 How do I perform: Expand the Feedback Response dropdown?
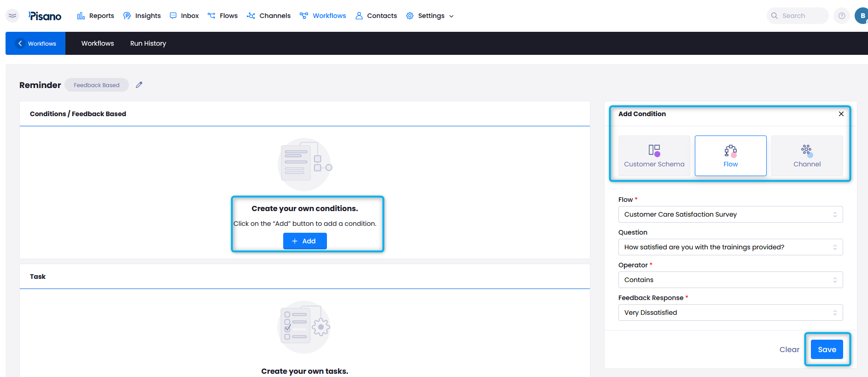point(730,312)
